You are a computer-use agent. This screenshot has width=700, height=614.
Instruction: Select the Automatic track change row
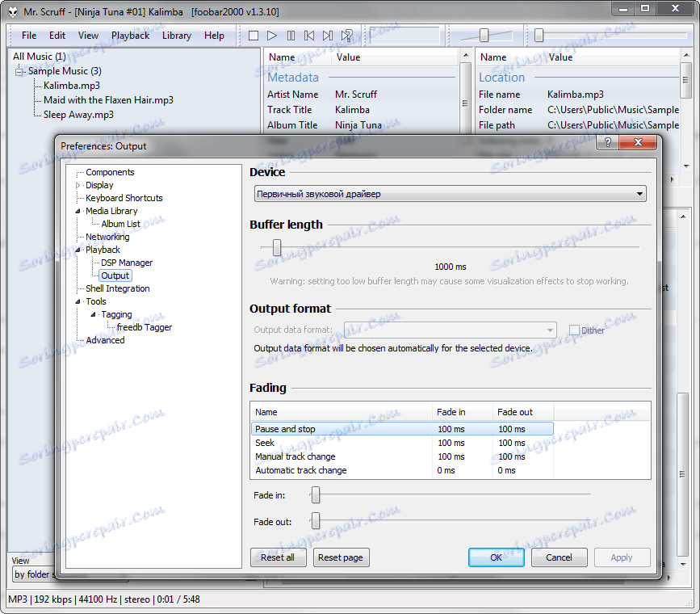pyautogui.click(x=402, y=470)
